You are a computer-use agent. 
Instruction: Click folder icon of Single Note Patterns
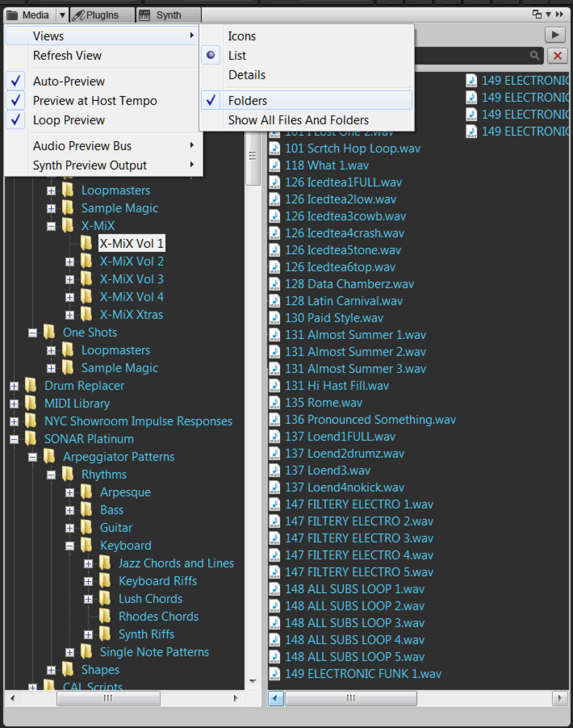click(x=86, y=652)
